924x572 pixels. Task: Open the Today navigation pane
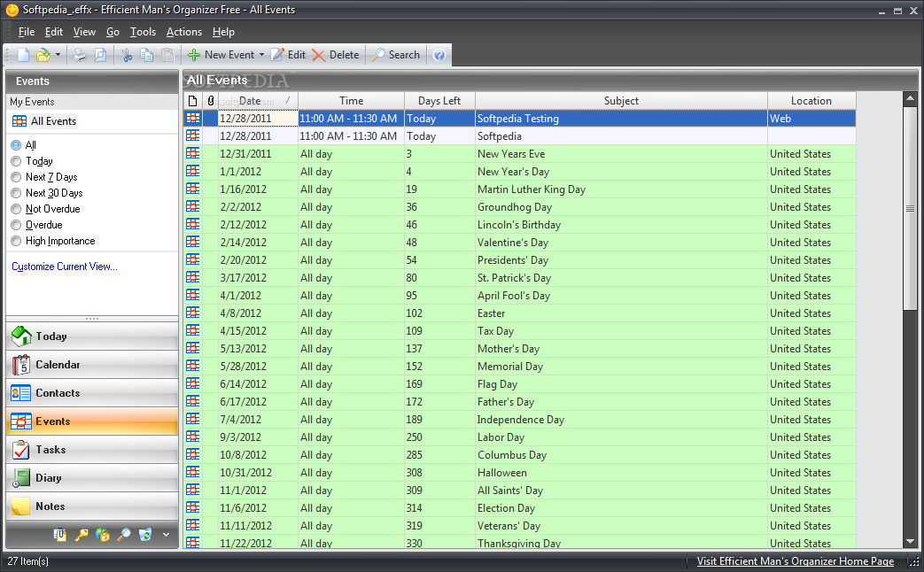tap(92, 336)
